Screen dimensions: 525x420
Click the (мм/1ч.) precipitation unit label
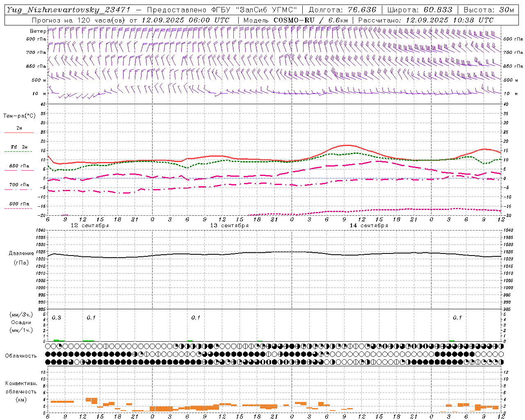[x=21, y=330]
